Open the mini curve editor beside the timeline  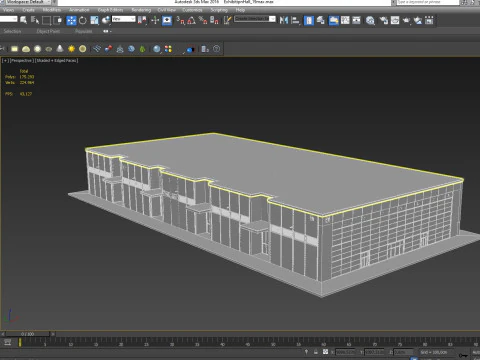coord(8,342)
